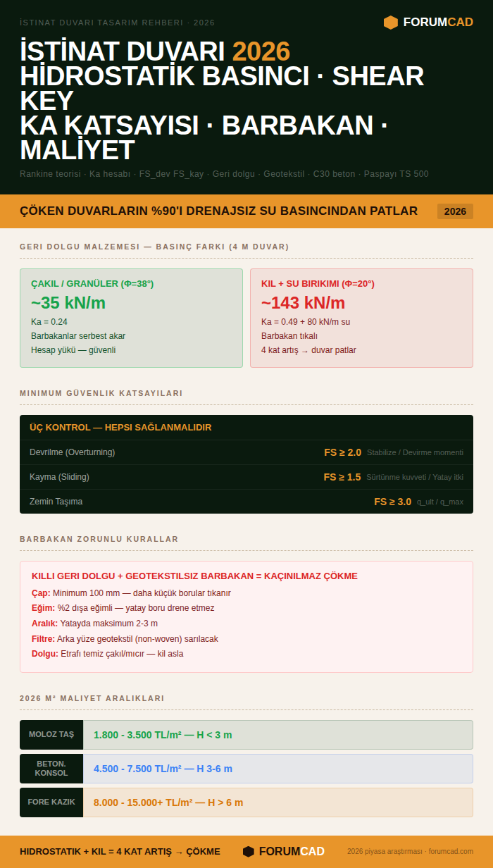Screen dimensions: 493x868
Task: Click the Eğim: %2 dışa eğimli rule
Action: pos(123,608)
